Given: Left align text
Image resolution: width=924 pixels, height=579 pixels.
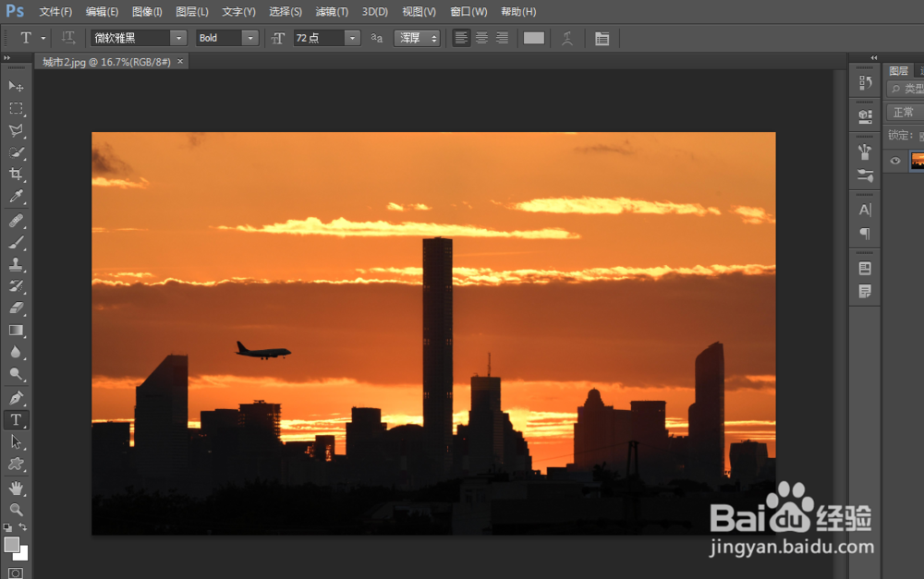Looking at the screenshot, I should tap(461, 38).
